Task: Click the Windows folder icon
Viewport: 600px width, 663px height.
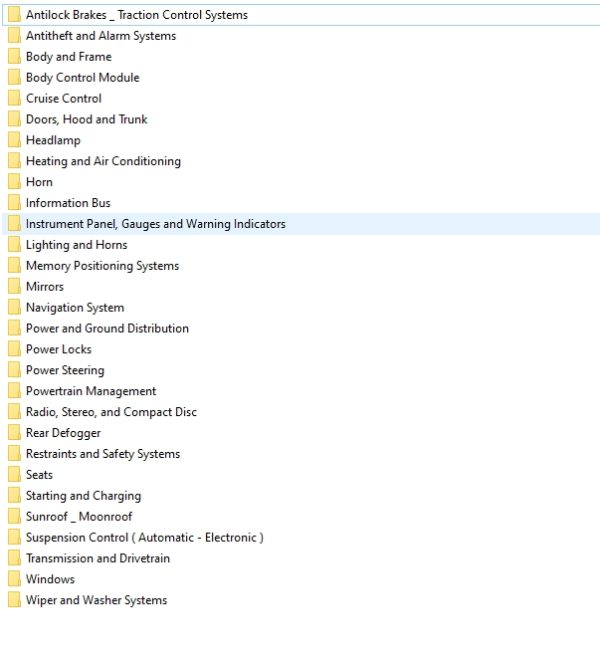Action: pyautogui.click(x=14, y=579)
